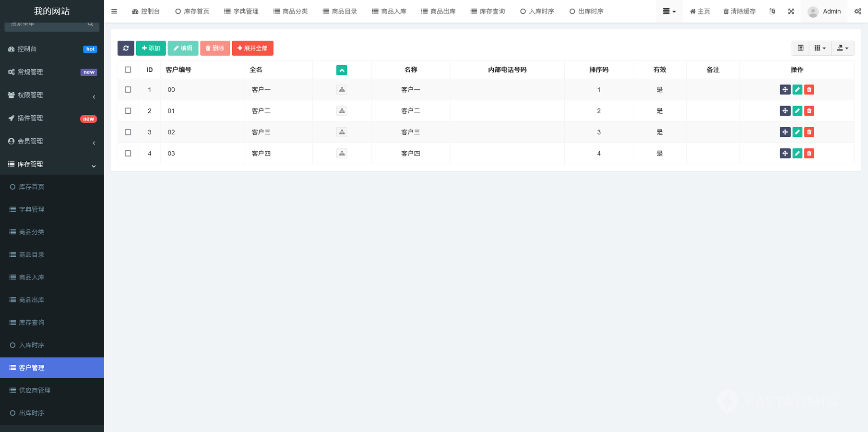Click the red delete trash icon for 客户三 row
This screenshot has height=432, width=868.
click(x=809, y=132)
